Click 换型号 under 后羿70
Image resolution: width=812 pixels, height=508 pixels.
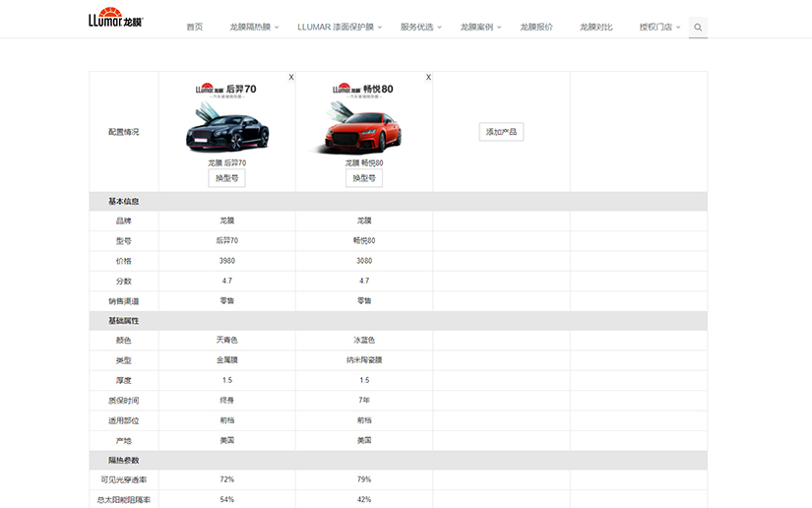coord(226,178)
